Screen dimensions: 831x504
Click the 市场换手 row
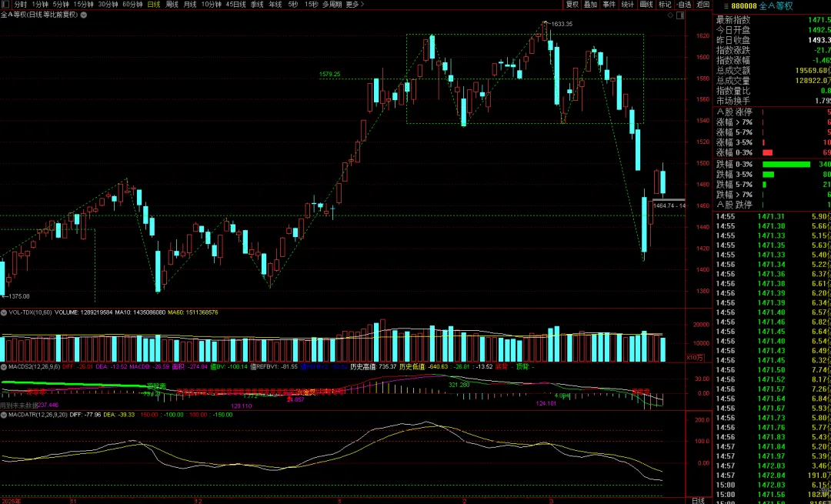[x=773, y=101]
